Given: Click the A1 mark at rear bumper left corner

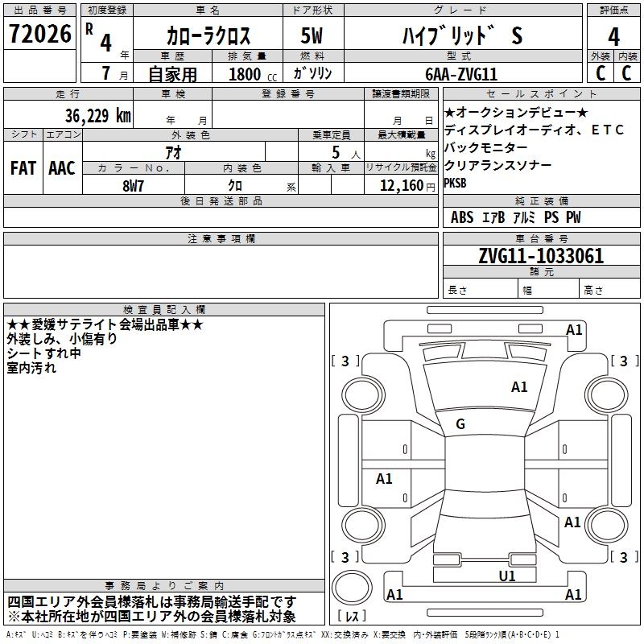Looking at the screenshot, I should [x=394, y=594].
